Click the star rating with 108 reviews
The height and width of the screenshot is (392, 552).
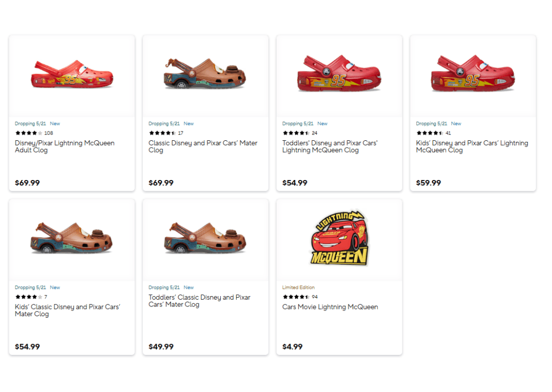click(x=29, y=133)
